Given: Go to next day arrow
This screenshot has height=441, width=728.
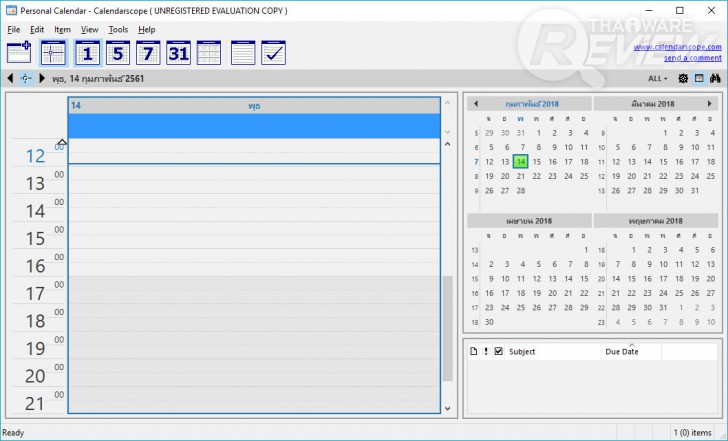Looking at the screenshot, I should pos(42,78).
